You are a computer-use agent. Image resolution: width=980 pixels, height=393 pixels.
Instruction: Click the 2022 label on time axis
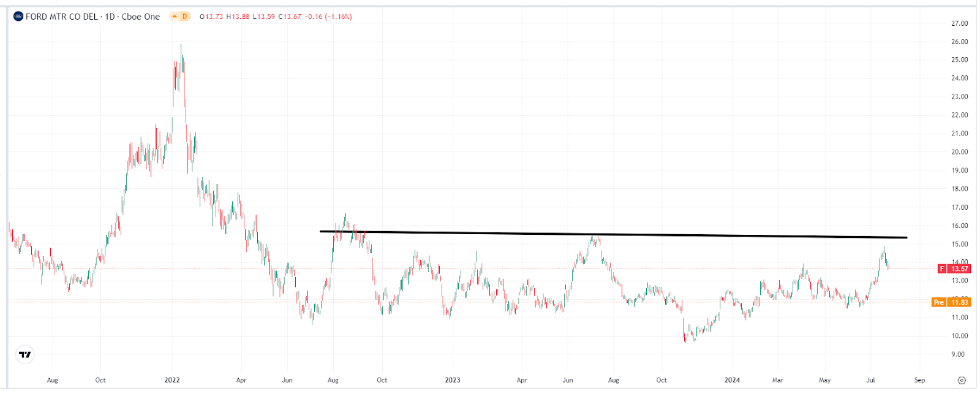[172, 380]
